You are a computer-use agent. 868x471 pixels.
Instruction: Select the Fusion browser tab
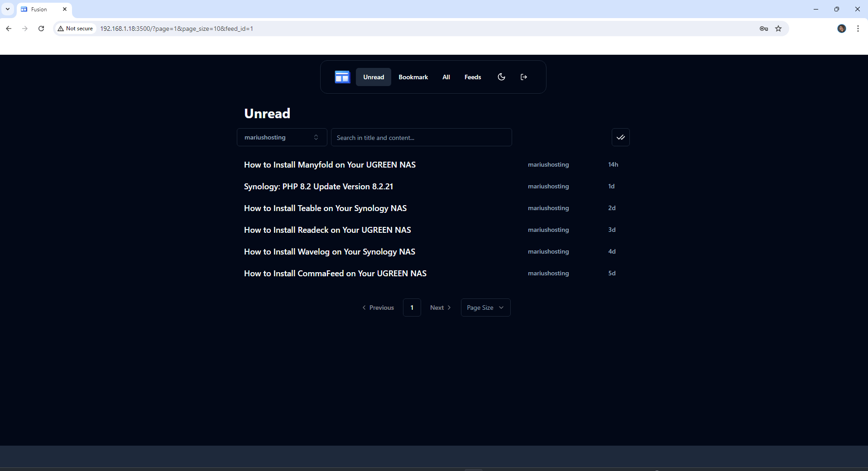(x=44, y=9)
